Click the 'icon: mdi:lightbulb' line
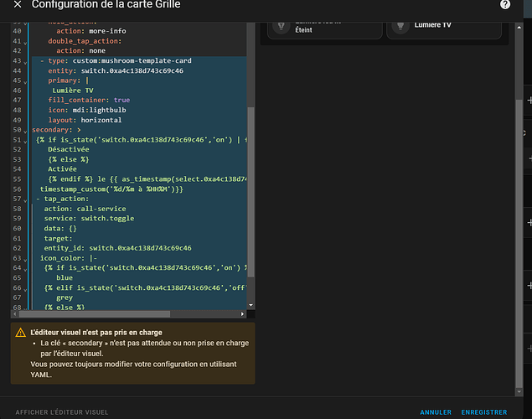This screenshot has height=419, width=532. pyautogui.click(x=87, y=110)
